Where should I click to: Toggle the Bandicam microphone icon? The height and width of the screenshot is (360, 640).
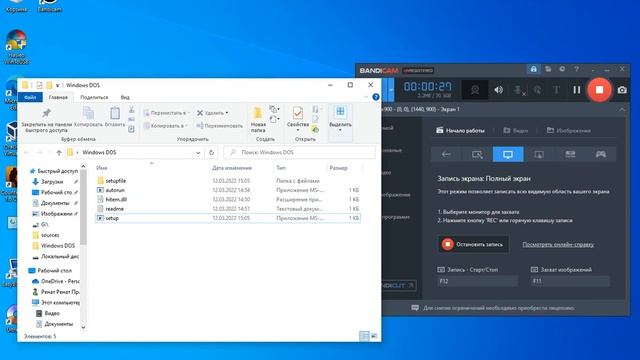coord(519,90)
